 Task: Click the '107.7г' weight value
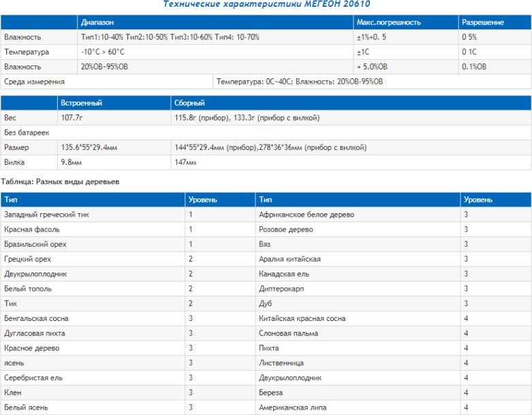pos(72,118)
